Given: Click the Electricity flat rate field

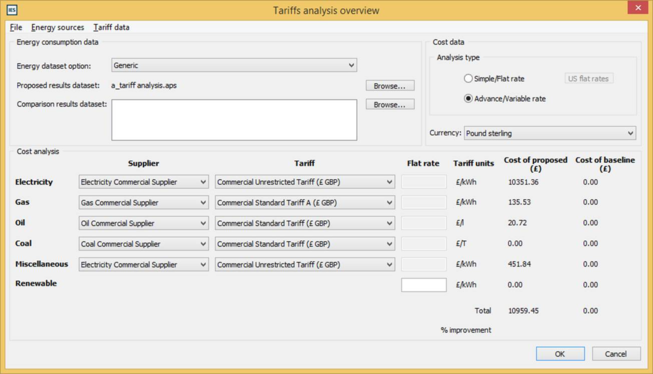Looking at the screenshot, I should 424,182.
